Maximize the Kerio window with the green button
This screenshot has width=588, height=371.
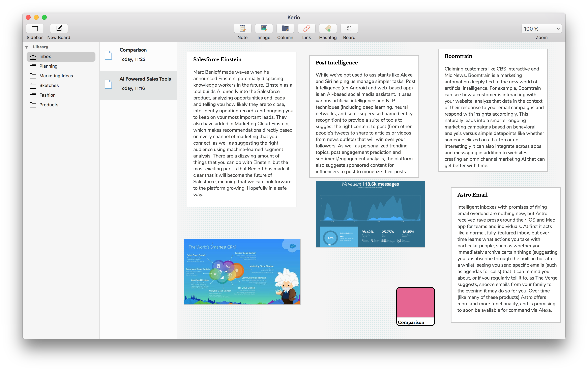click(44, 17)
